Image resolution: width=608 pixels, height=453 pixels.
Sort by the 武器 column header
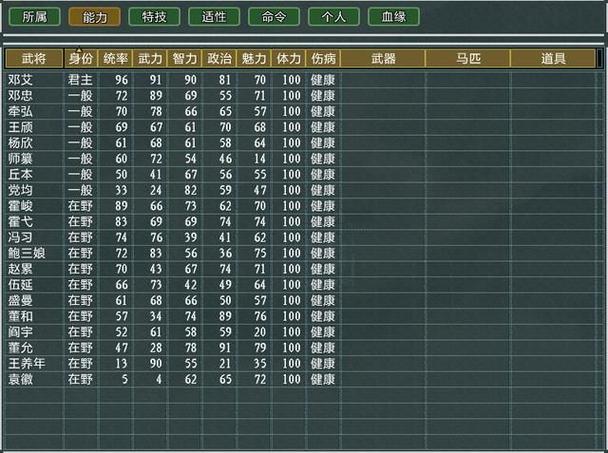click(382, 59)
